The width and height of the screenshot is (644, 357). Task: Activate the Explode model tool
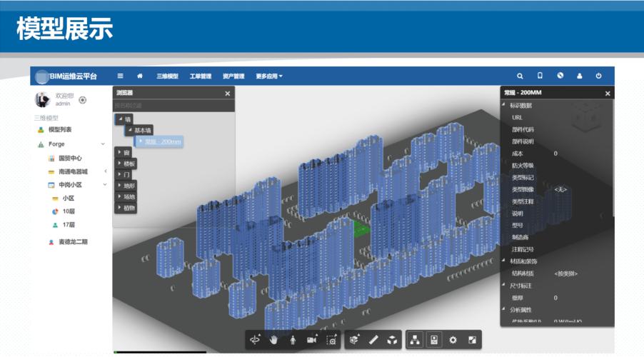[x=392, y=340]
